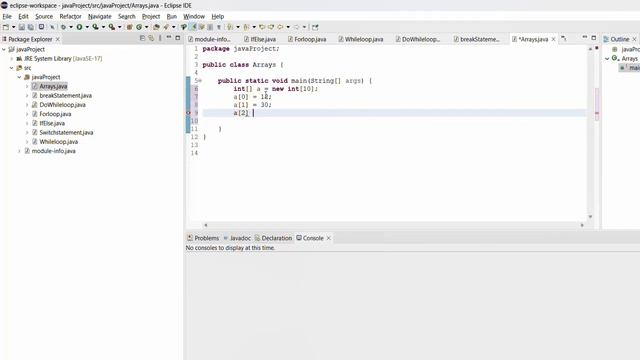Open the Window menu

194,16
